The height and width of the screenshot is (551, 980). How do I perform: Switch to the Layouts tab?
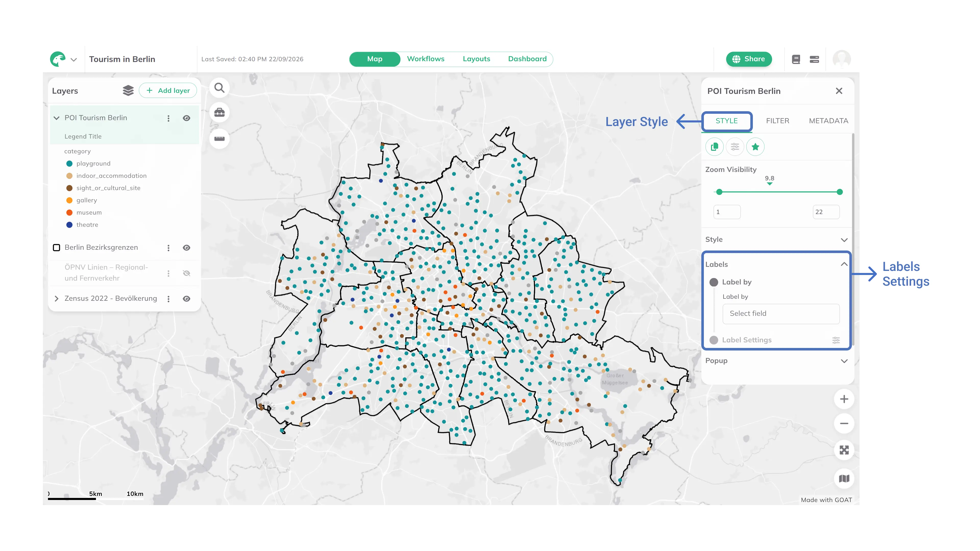pos(476,59)
